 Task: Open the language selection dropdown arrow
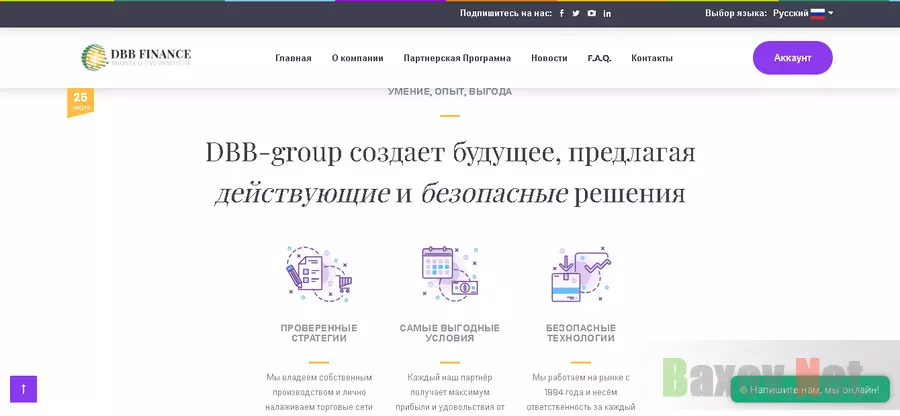click(831, 13)
